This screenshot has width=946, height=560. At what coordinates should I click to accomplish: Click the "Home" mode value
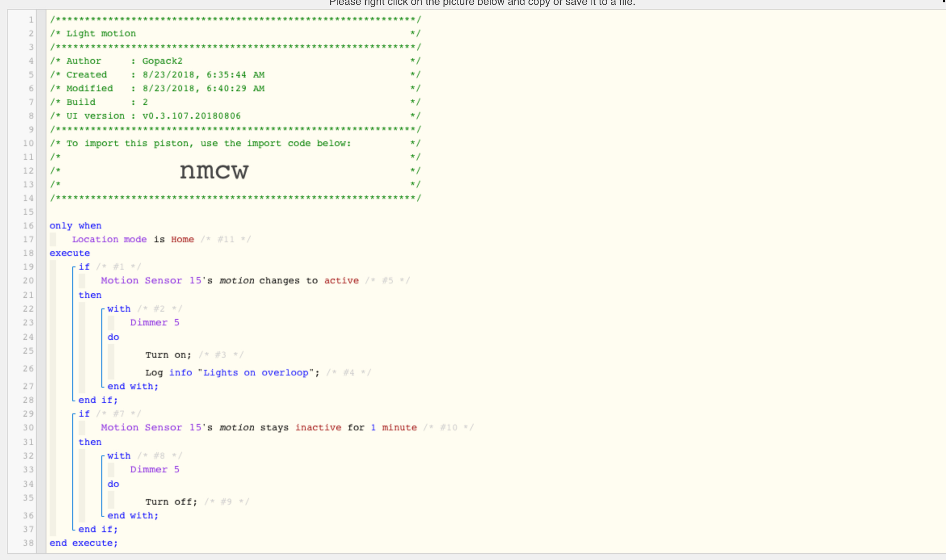[182, 239]
